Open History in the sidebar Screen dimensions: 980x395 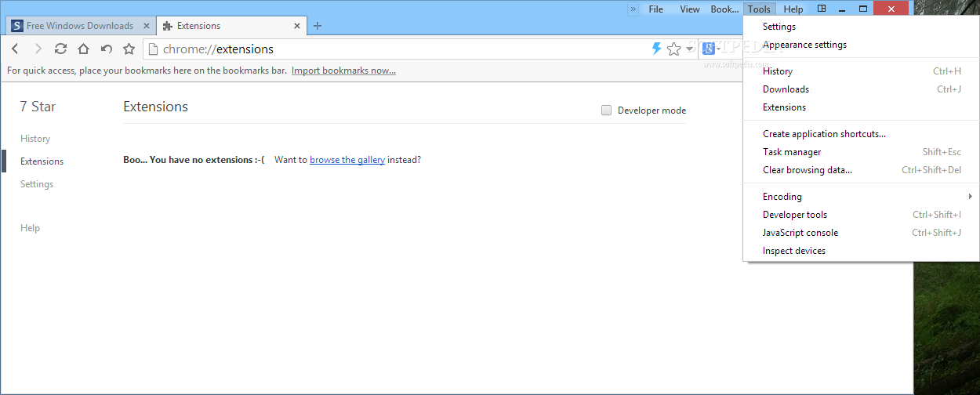click(x=35, y=139)
